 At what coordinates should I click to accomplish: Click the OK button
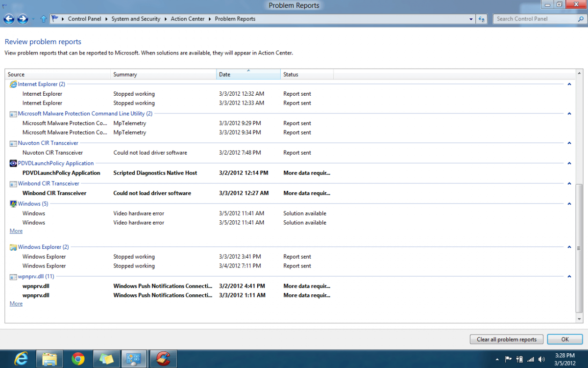click(565, 339)
